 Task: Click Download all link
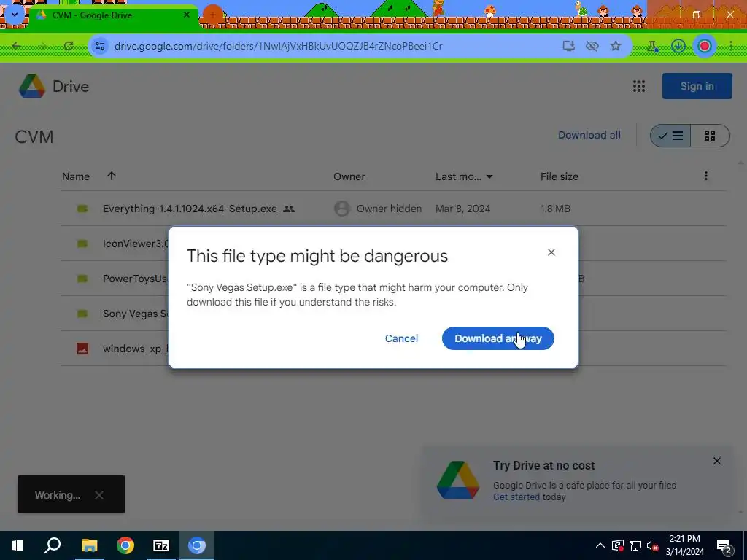[x=589, y=135]
